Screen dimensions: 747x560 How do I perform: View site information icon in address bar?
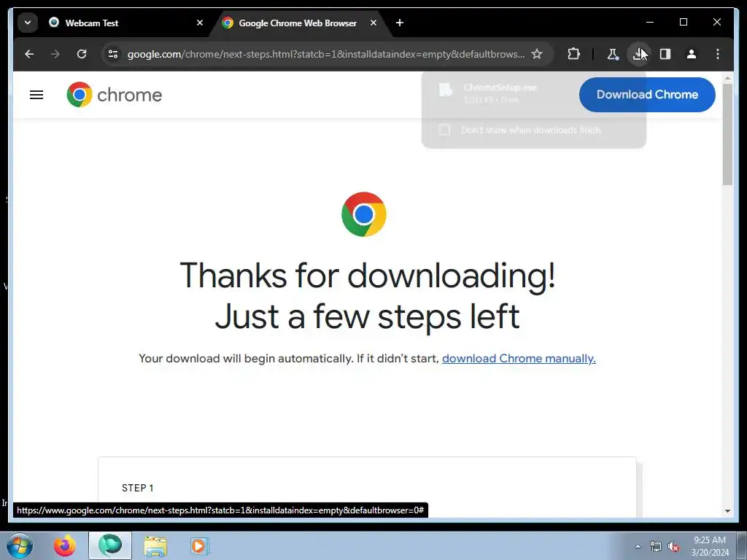click(113, 54)
